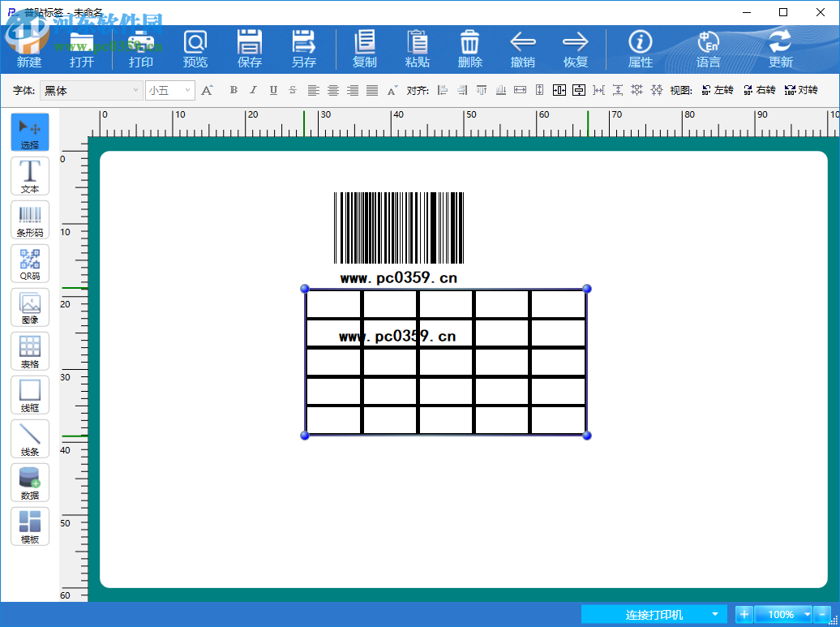840x627 pixels.
Task: Make objects same height
Action: click(539, 90)
